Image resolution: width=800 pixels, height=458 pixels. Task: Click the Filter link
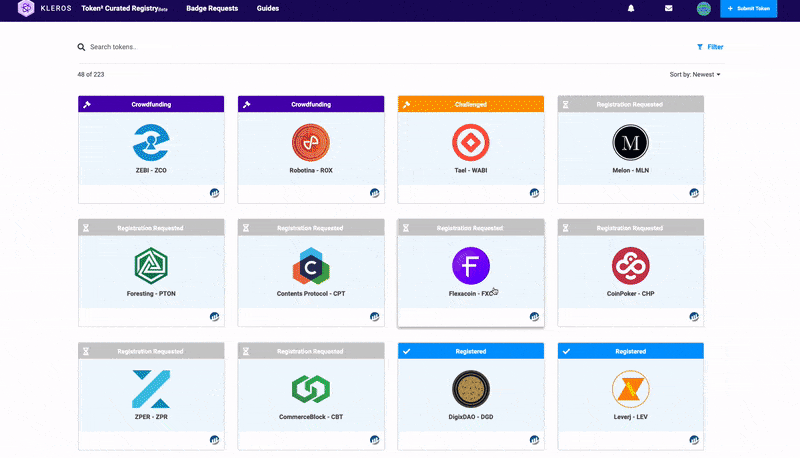710,47
